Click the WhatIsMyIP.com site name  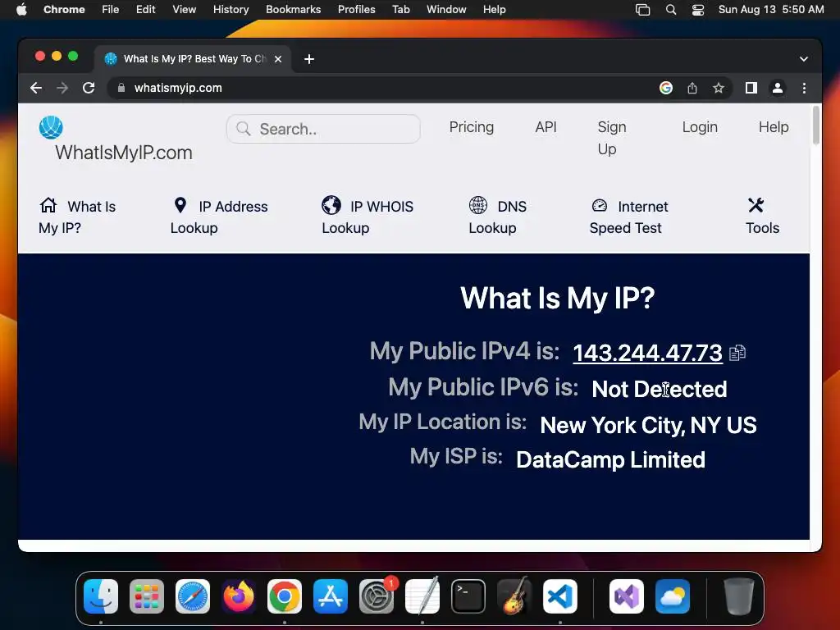[124, 153]
